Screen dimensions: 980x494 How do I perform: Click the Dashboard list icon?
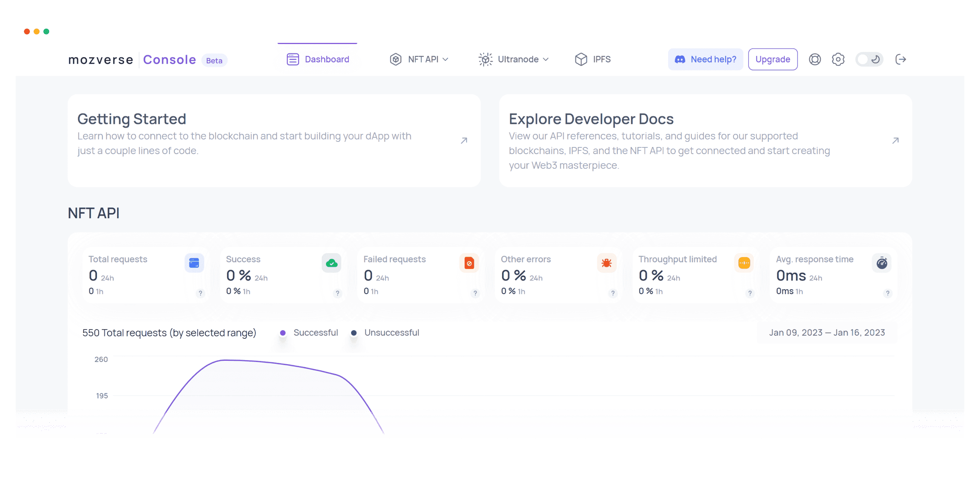pos(292,59)
